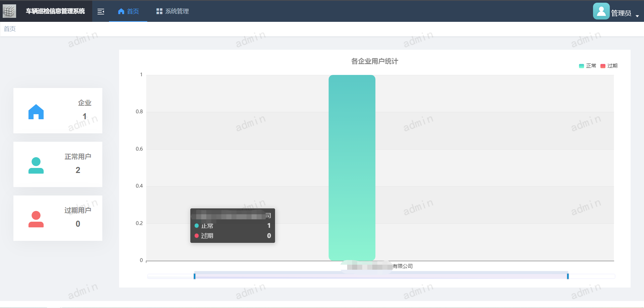Screen dimensions: 644x308
Task: Click the right handle of the zoom slider
Action: (x=568, y=276)
